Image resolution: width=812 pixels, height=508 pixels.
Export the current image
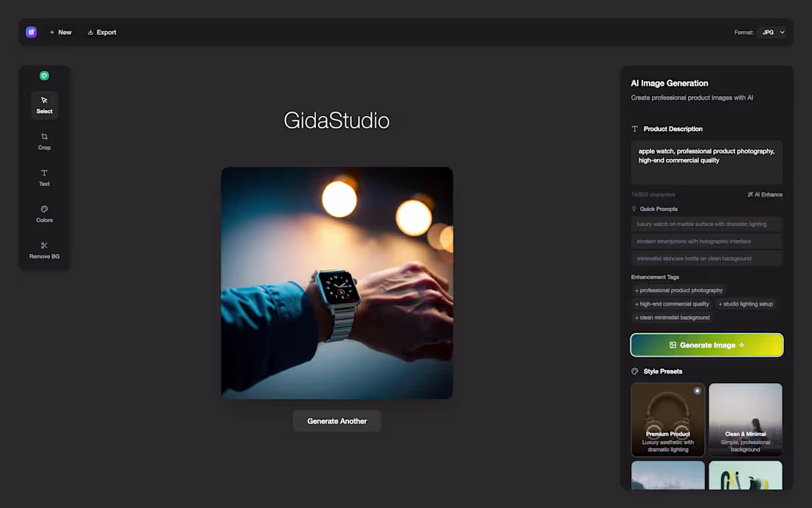click(102, 32)
